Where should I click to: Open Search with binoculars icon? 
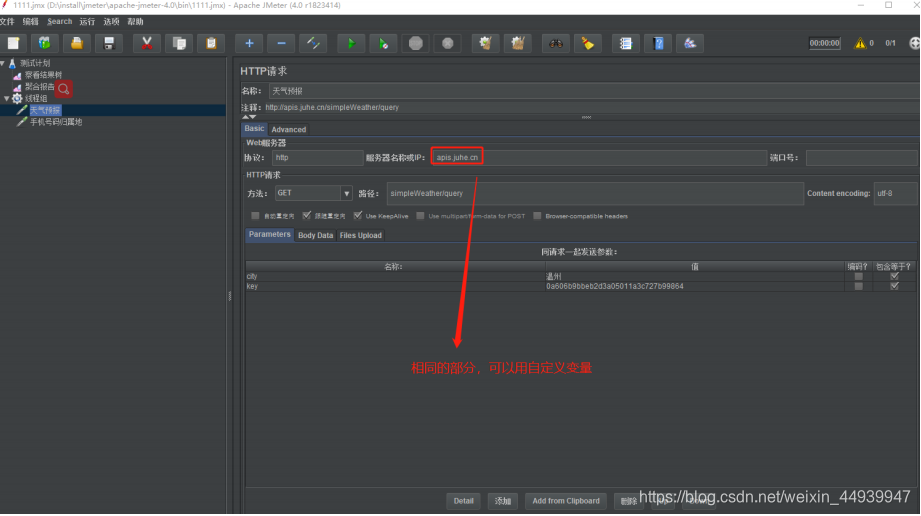point(556,43)
